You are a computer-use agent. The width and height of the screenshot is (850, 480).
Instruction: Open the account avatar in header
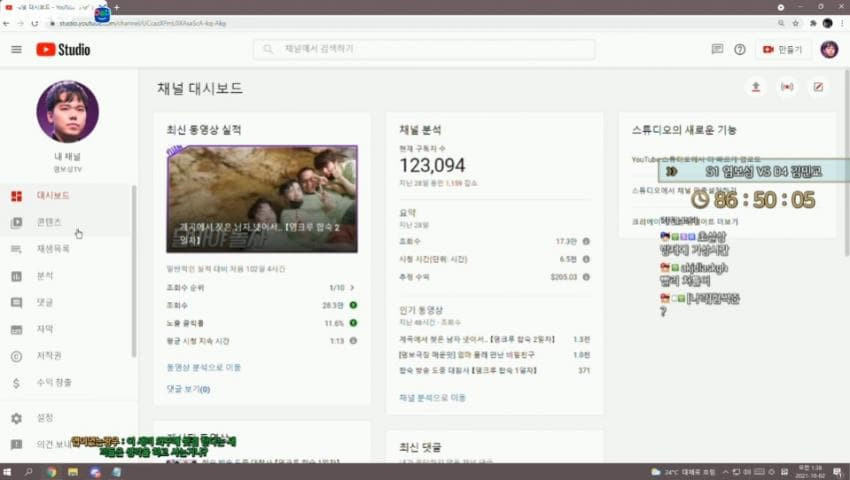pos(829,49)
